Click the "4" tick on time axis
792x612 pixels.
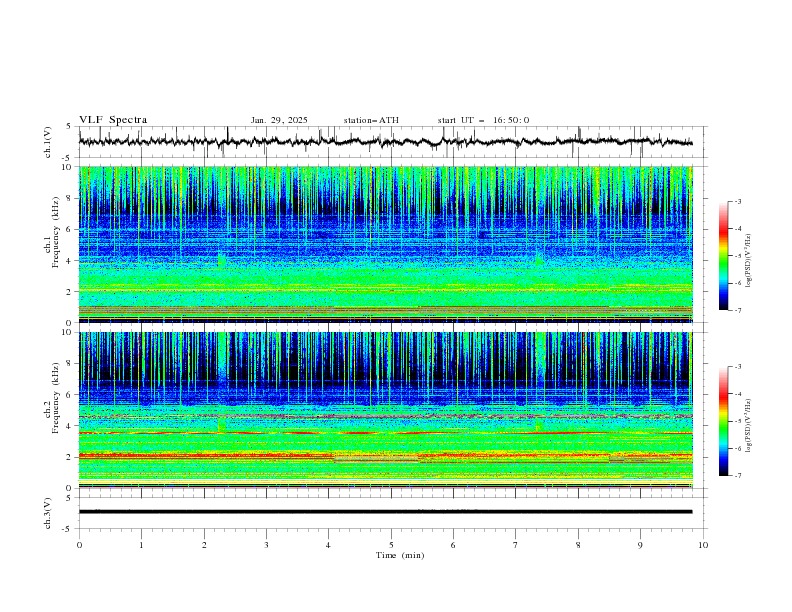pyautogui.click(x=328, y=545)
